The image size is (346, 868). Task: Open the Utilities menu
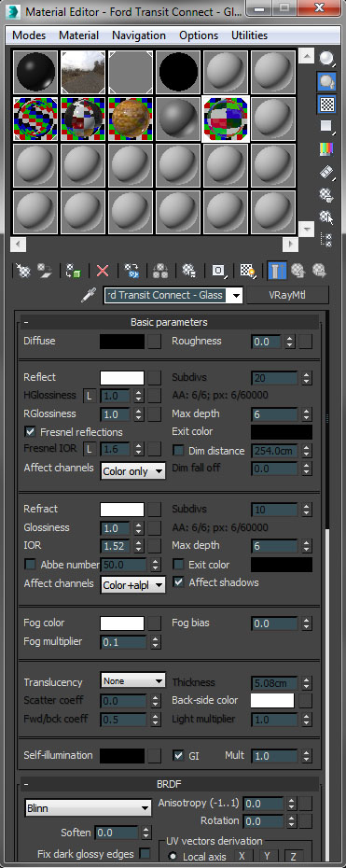click(x=249, y=35)
